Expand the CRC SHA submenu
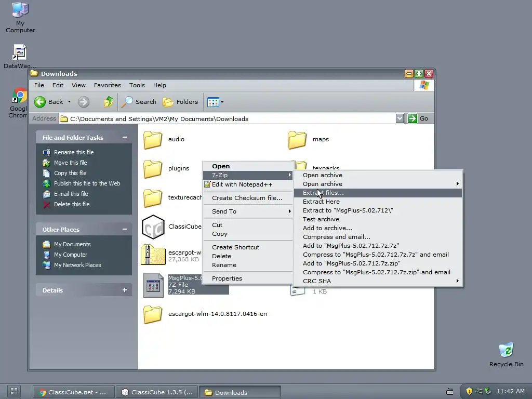This screenshot has width=532, height=399. [x=378, y=281]
